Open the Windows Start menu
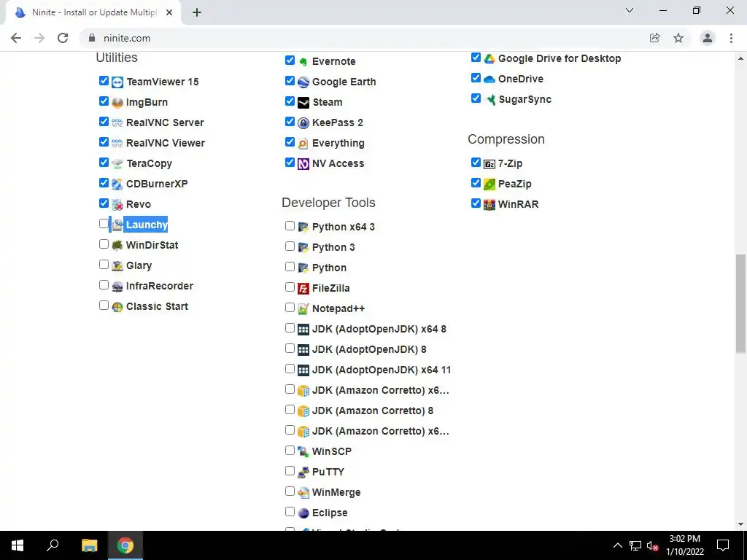This screenshot has width=747, height=560. 18,545
